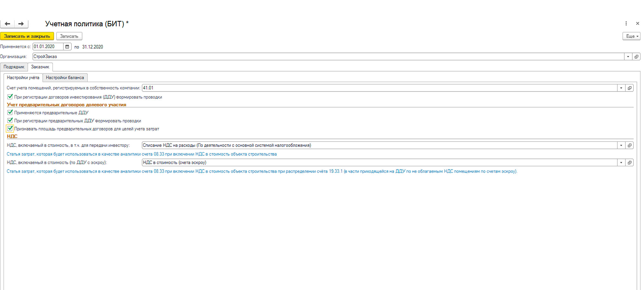Open the three-dot options menu icon

[626, 24]
